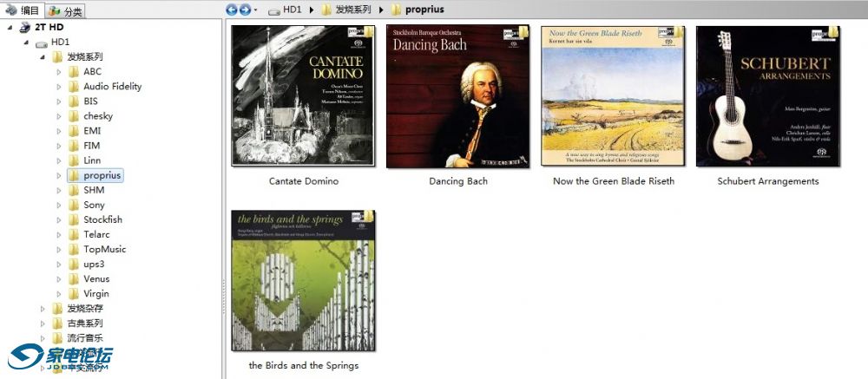
Task: Select 'the Birds and the Springs' caption
Action: click(303, 365)
